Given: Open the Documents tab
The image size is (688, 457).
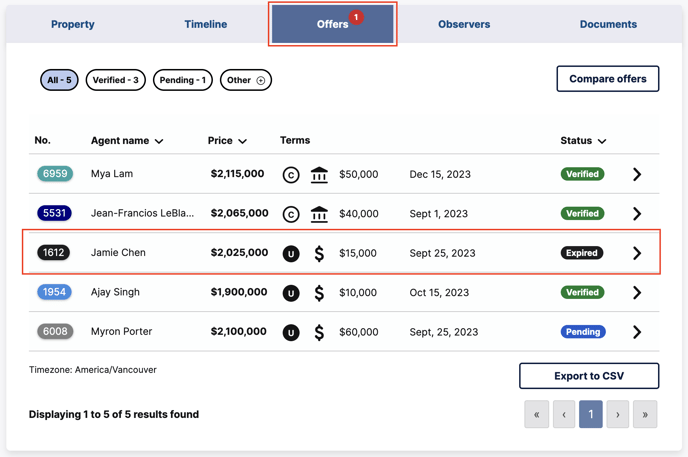Looking at the screenshot, I should coord(608,24).
